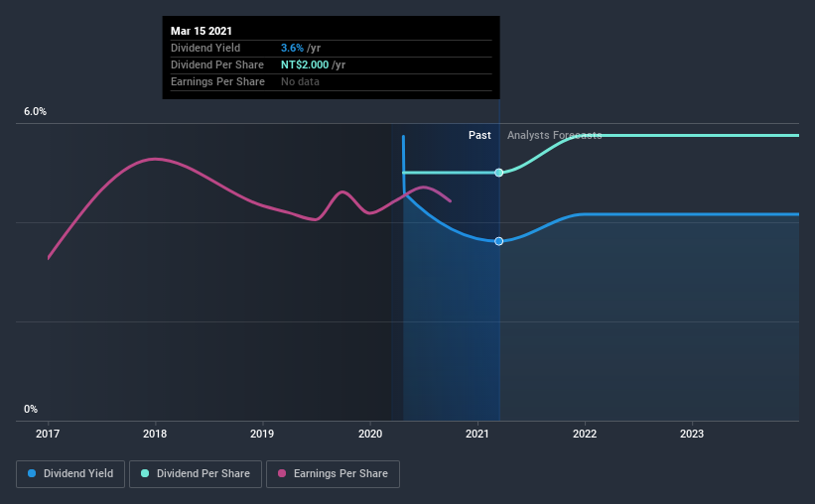Click the 0% y-axis label

point(31,409)
